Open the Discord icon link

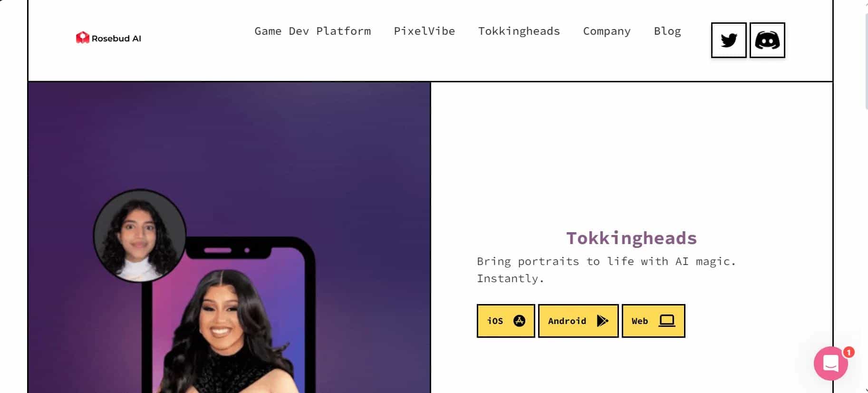pyautogui.click(x=767, y=40)
